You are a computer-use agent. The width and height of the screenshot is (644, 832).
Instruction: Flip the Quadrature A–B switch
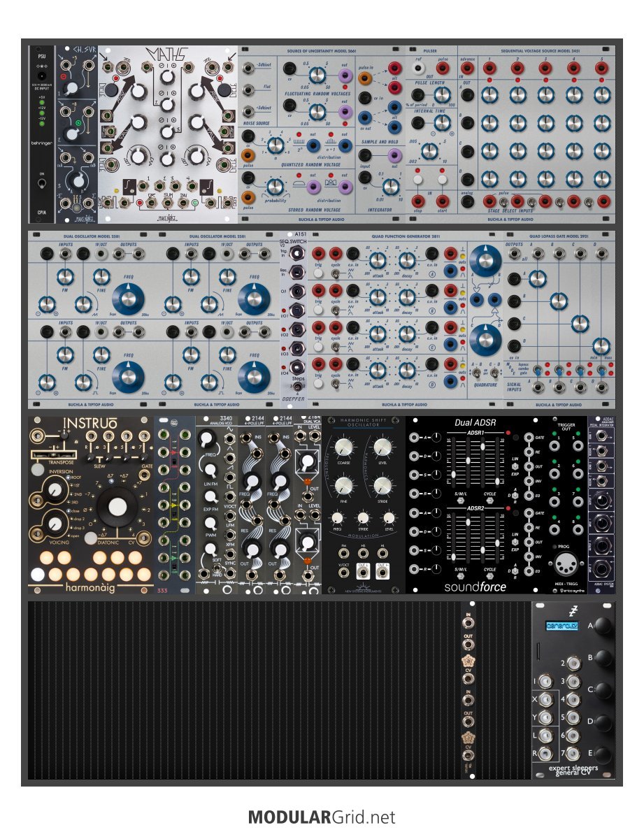coord(476,373)
